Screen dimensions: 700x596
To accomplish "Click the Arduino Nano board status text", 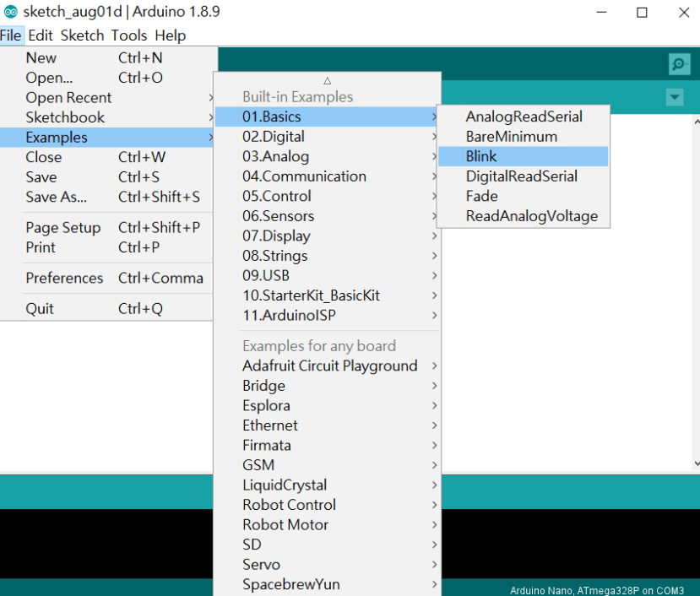I will coord(597,591).
